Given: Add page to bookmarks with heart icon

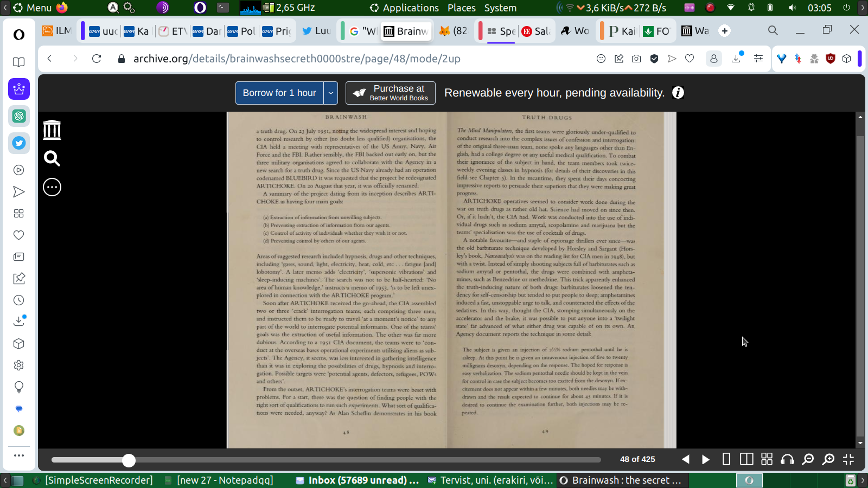Looking at the screenshot, I should coord(690,59).
